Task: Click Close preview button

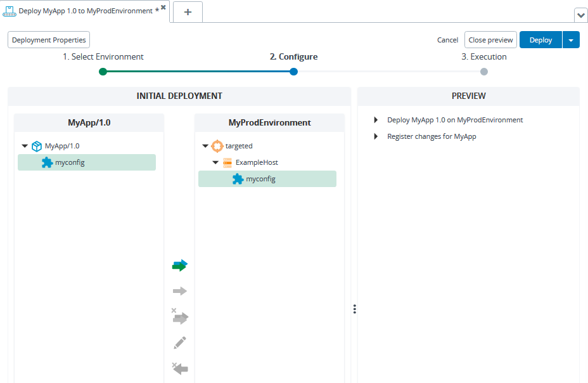Action: 490,40
